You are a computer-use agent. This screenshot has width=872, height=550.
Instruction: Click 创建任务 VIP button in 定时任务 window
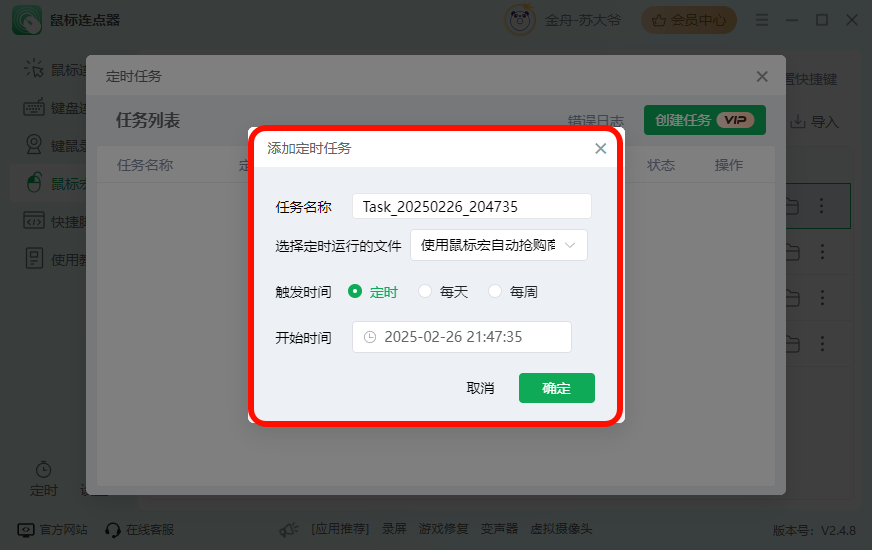point(705,120)
